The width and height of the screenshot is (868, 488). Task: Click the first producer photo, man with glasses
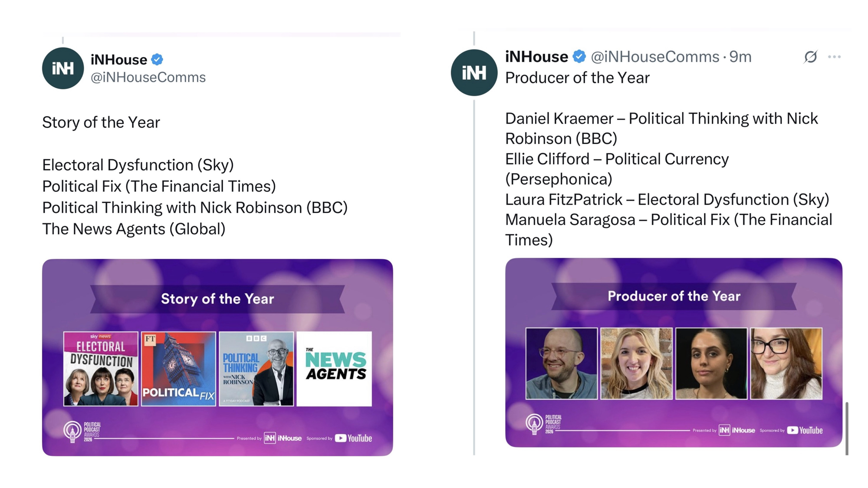(561, 364)
